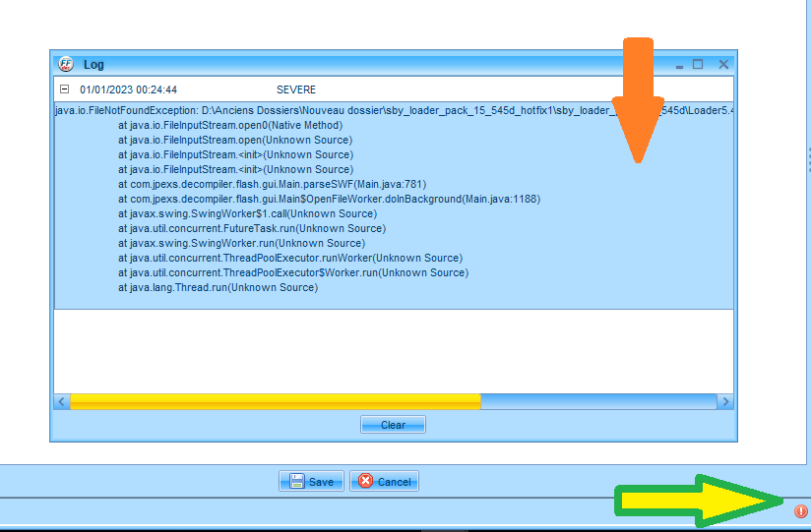
Task: Click the right arrow of the horizontal scrollbar
Action: (x=725, y=401)
